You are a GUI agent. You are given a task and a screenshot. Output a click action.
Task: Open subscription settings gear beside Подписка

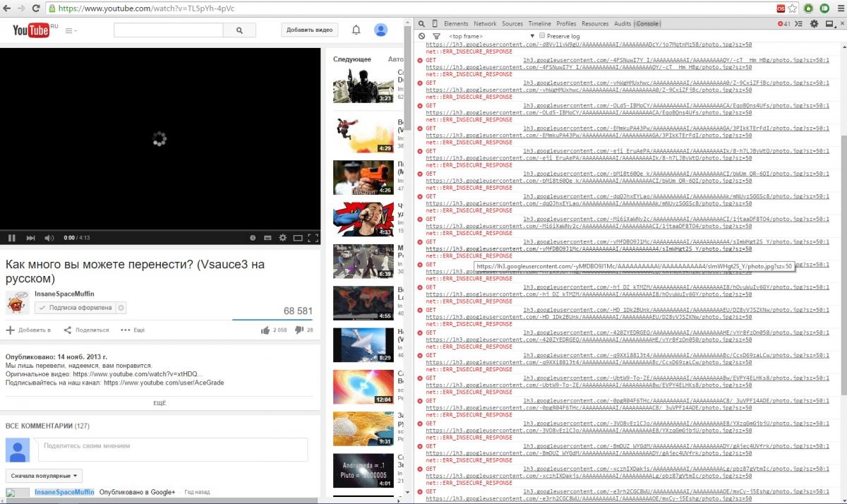(x=121, y=308)
